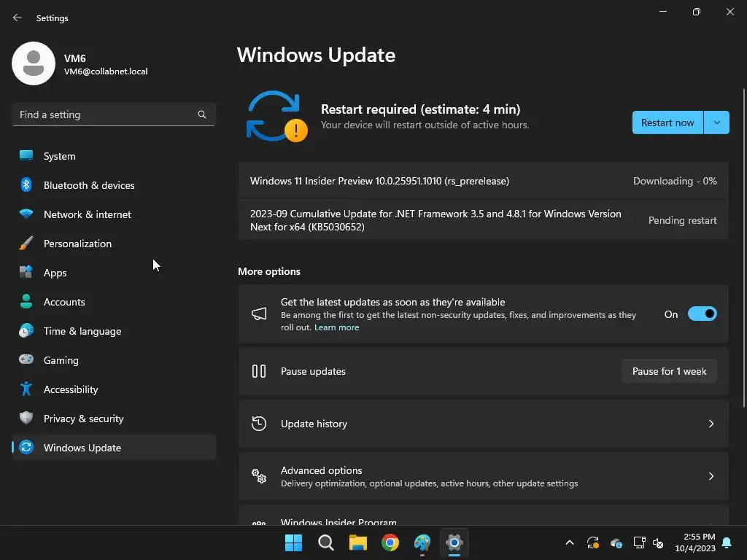Open Apps settings category
Viewport: 747px width, 560px height.
tap(113, 273)
